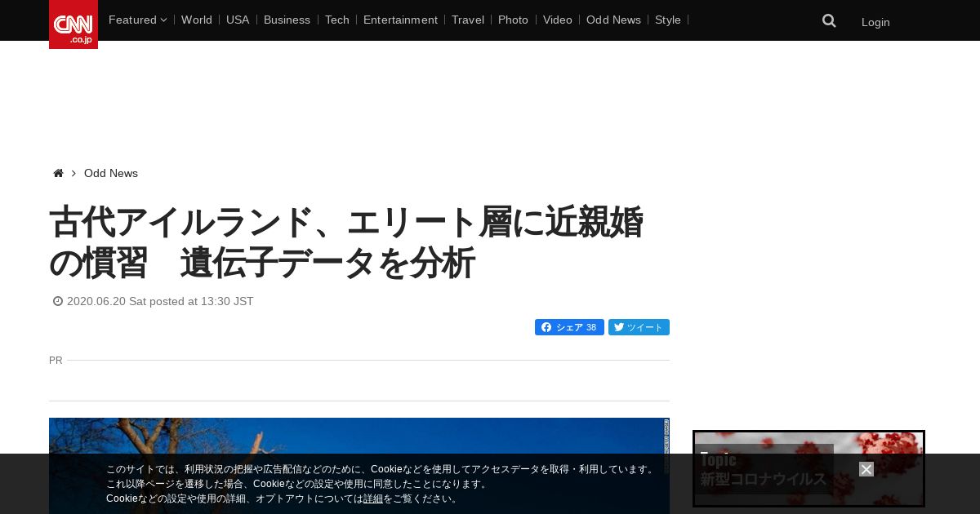Viewport: 980px width, 514px height.
Task: Click the Login link
Action: (x=875, y=22)
